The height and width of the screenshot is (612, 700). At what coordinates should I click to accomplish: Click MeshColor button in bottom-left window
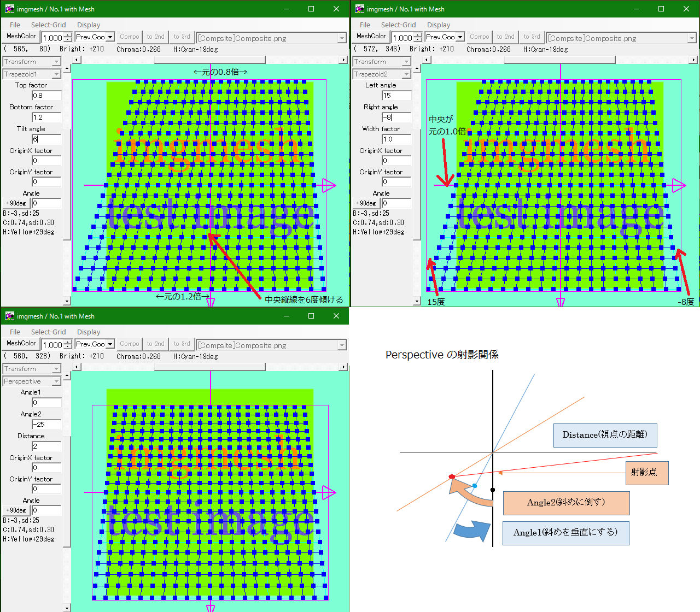(21, 344)
